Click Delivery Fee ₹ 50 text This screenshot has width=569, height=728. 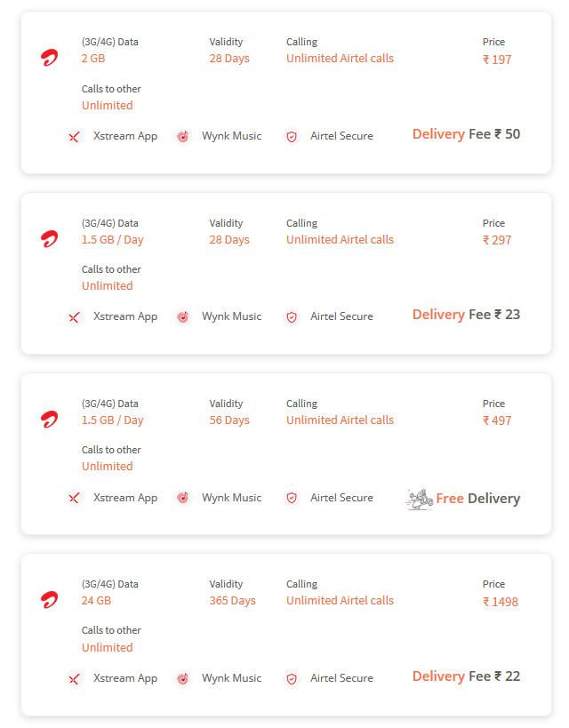(467, 134)
